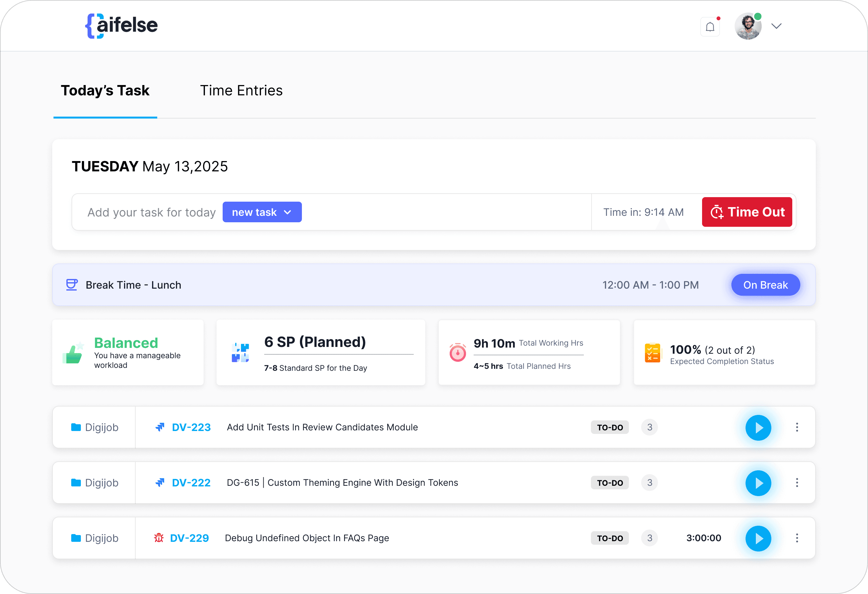Toggle the On Break button
The width and height of the screenshot is (868, 594).
click(765, 285)
